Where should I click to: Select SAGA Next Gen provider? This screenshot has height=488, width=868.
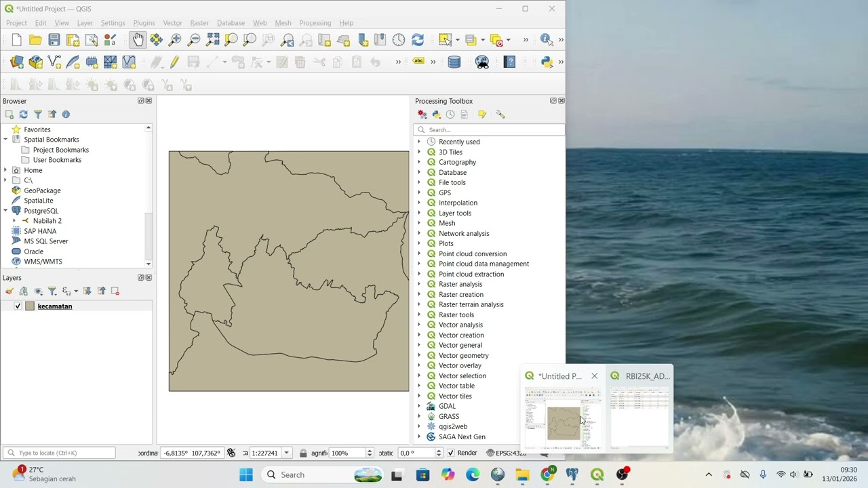(462, 436)
